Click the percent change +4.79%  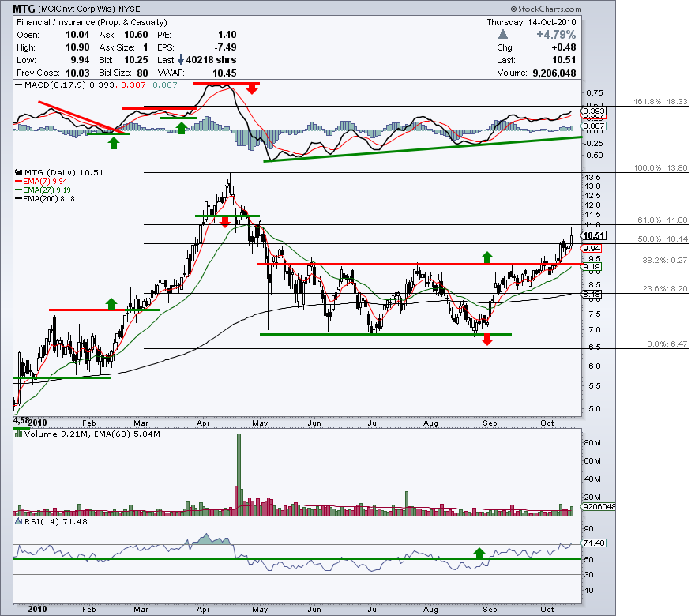(556, 35)
